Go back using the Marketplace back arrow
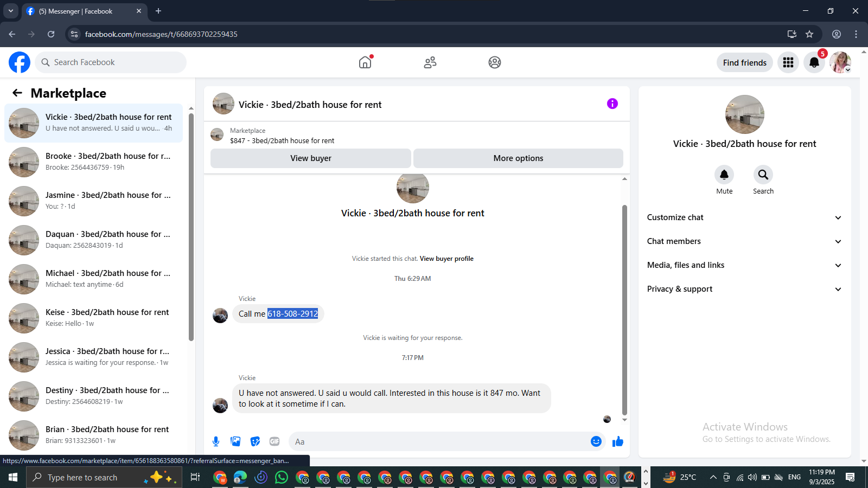The height and width of the screenshot is (488, 868). (x=17, y=93)
